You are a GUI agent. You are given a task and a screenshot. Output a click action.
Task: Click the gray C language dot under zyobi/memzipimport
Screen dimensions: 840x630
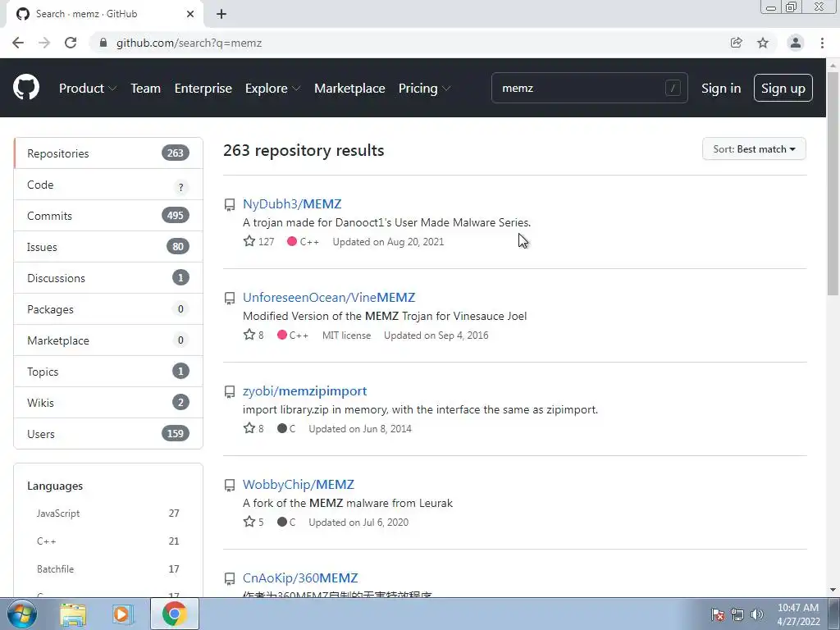282,428
